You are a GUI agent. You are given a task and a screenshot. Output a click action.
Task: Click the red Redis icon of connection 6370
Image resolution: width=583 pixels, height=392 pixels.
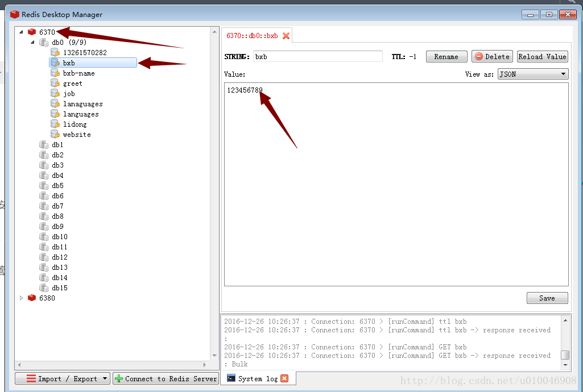[x=32, y=32]
